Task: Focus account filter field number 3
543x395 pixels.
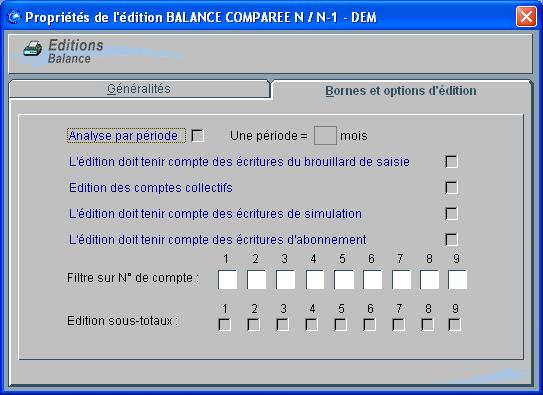Action: (x=285, y=280)
